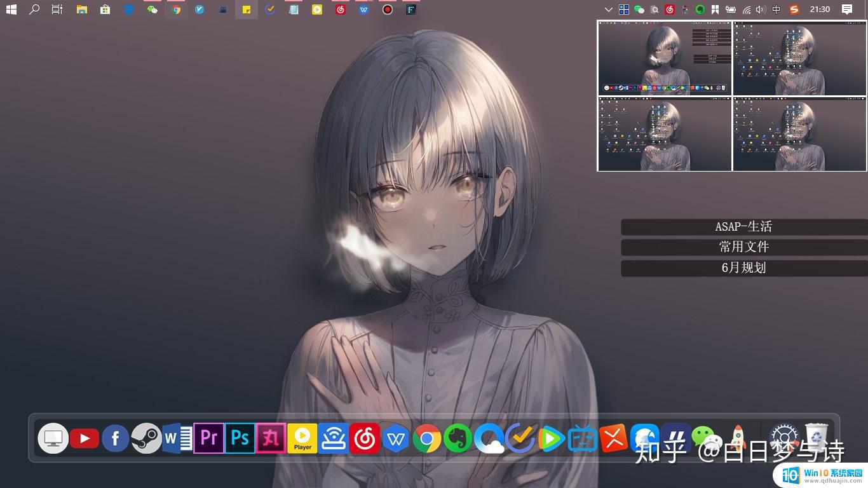Show hidden system tray icons
The image size is (868, 488).
(609, 10)
